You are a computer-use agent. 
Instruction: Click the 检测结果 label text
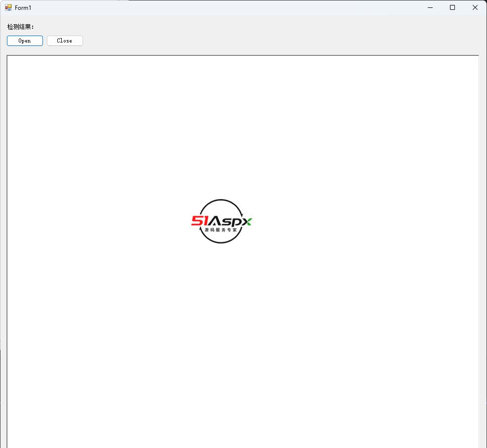pos(21,27)
